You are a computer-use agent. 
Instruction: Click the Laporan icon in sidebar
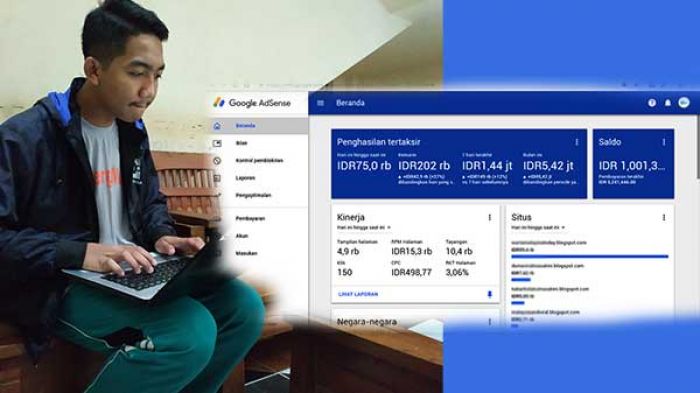[217, 178]
